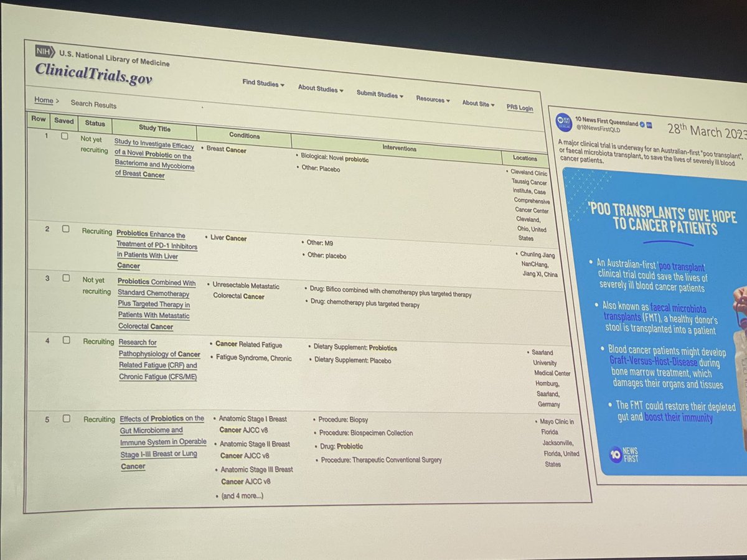This screenshot has width=747, height=560.
Task: Go to Home breadcrumb link
Action: click(44, 100)
